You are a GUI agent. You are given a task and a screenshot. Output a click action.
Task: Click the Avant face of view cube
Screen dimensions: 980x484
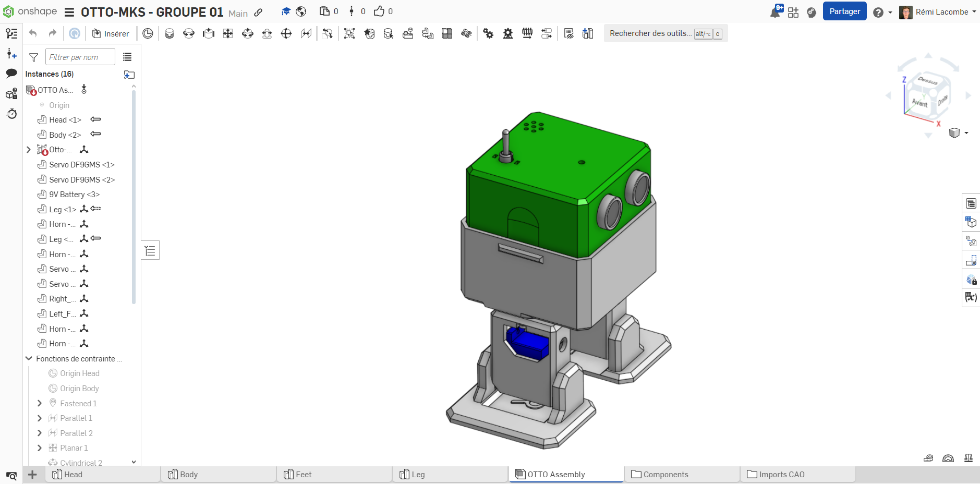[x=919, y=102]
